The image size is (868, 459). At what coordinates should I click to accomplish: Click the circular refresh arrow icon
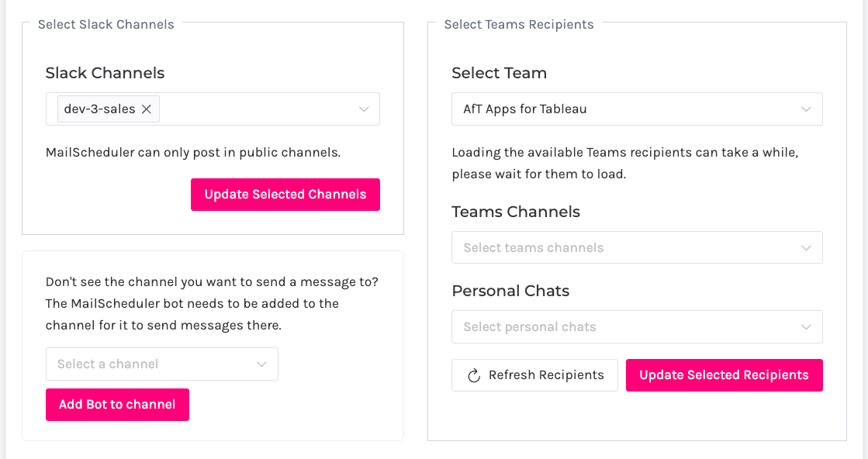point(473,376)
